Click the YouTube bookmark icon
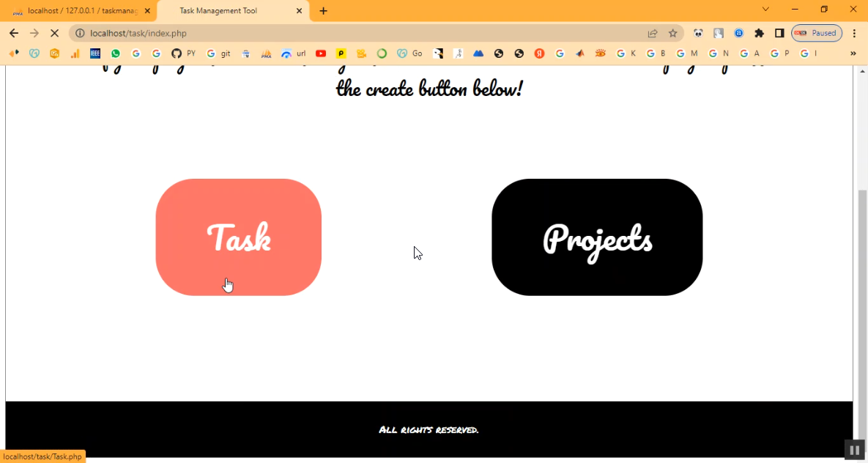The image size is (868, 463). pos(321,53)
